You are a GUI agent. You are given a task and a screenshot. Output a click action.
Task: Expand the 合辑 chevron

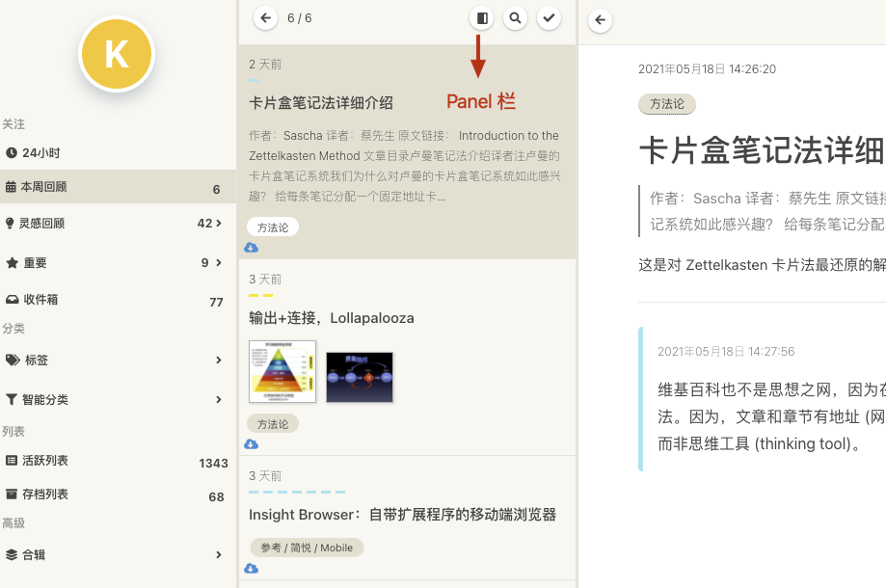click(x=219, y=554)
